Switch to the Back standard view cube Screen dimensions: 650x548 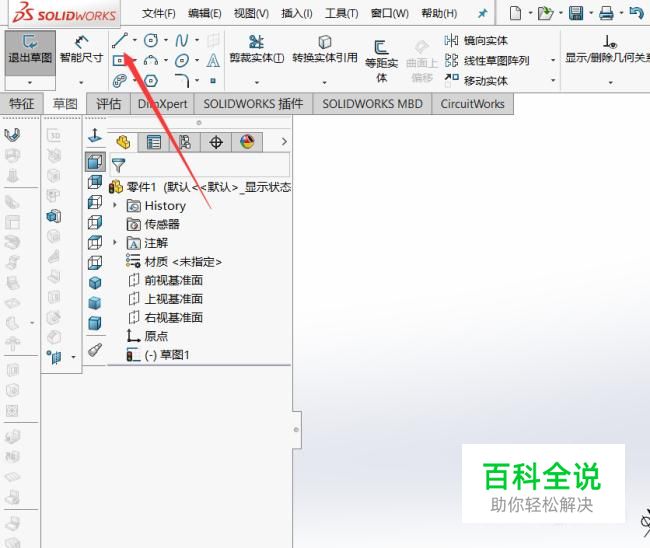[95, 182]
